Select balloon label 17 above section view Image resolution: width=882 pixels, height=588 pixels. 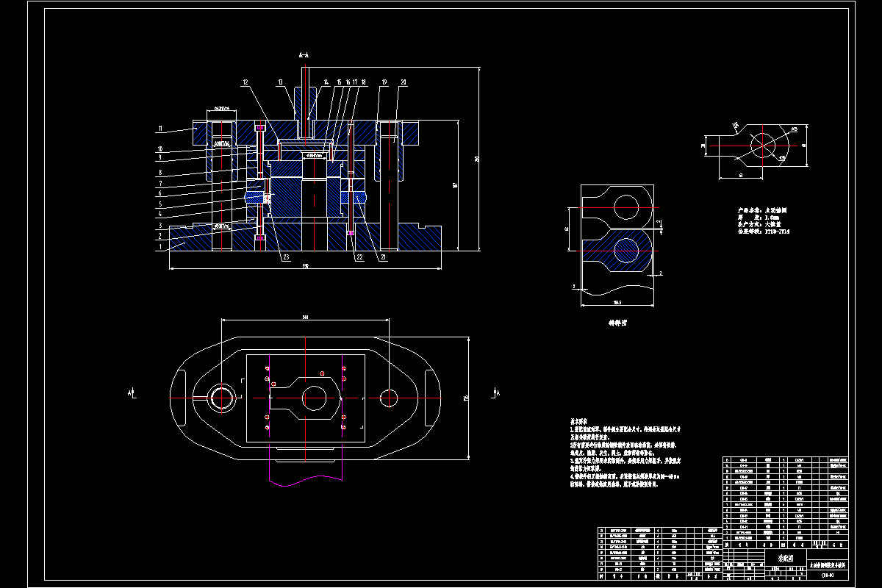(x=355, y=82)
